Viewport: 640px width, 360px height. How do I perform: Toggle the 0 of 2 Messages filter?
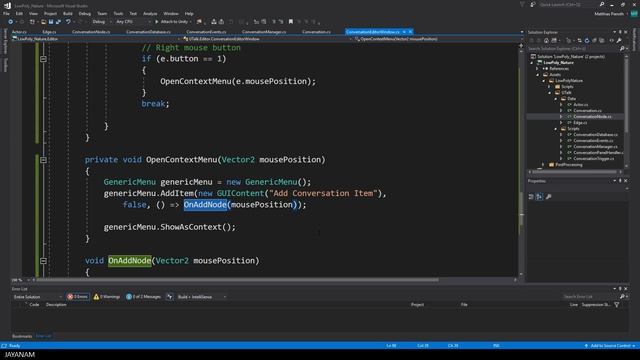(143, 297)
